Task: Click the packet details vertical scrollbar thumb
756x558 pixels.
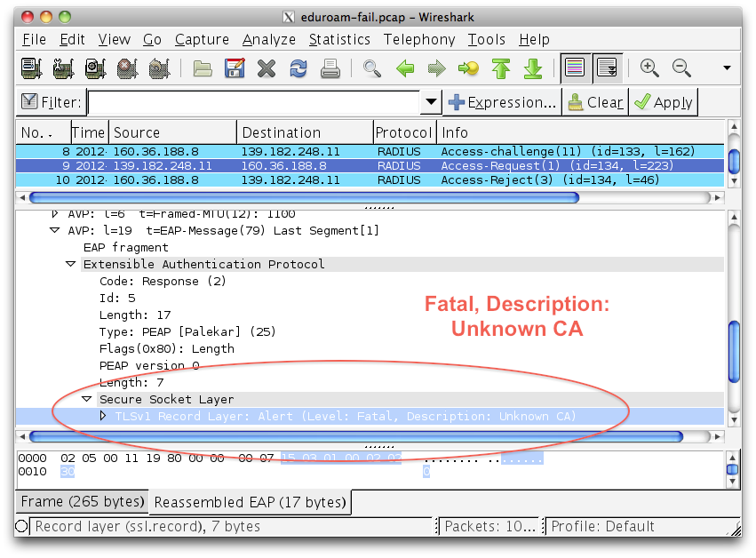Action: [x=734, y=352]
